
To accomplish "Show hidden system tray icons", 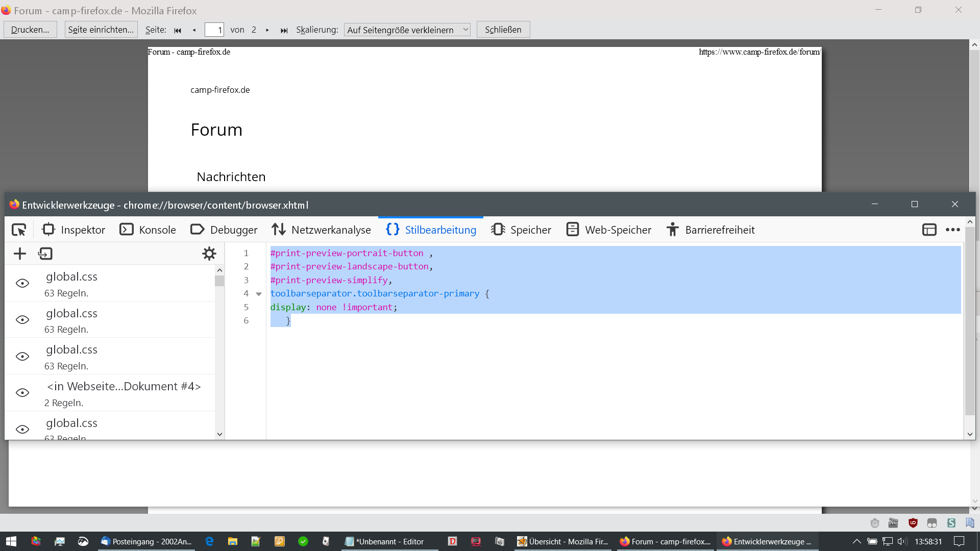I will coord(856,541).
